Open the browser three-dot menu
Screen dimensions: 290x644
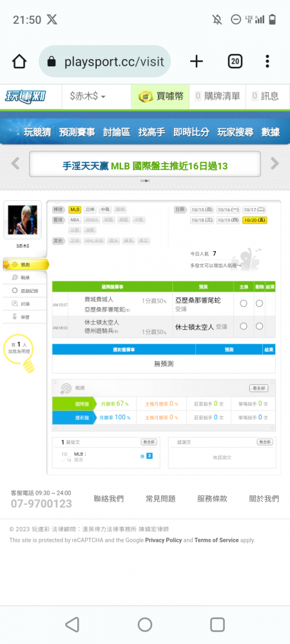click(x=267, y=62)
